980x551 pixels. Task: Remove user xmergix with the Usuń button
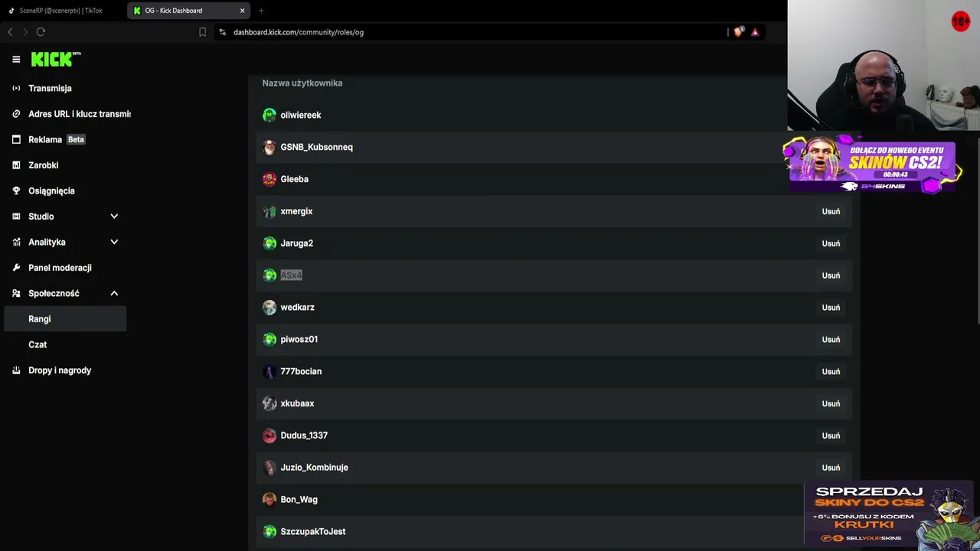(831, 211)
